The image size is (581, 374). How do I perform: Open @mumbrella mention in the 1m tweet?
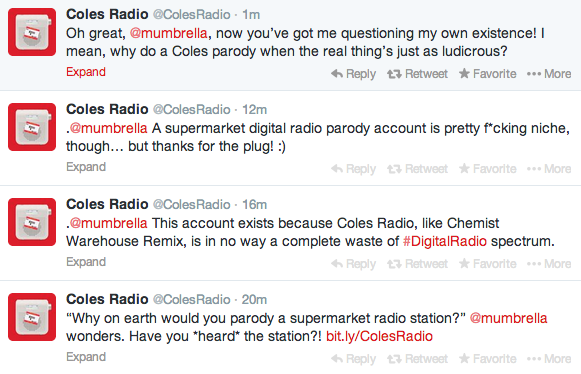169,33
